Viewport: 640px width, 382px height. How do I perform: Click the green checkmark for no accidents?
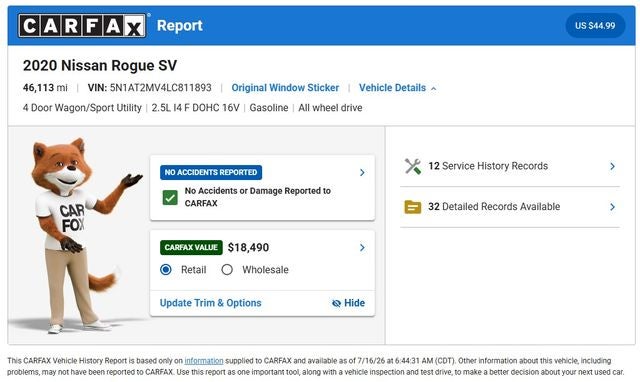[170, 198]
